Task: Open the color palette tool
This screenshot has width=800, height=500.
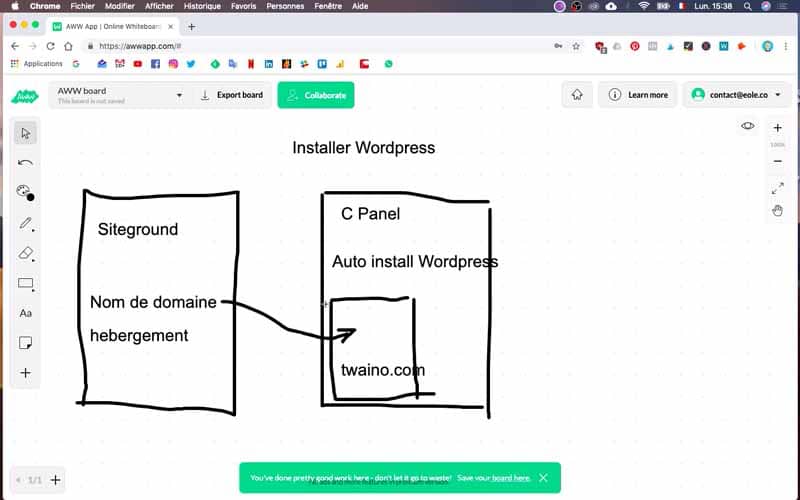Action: coord(25,193)
